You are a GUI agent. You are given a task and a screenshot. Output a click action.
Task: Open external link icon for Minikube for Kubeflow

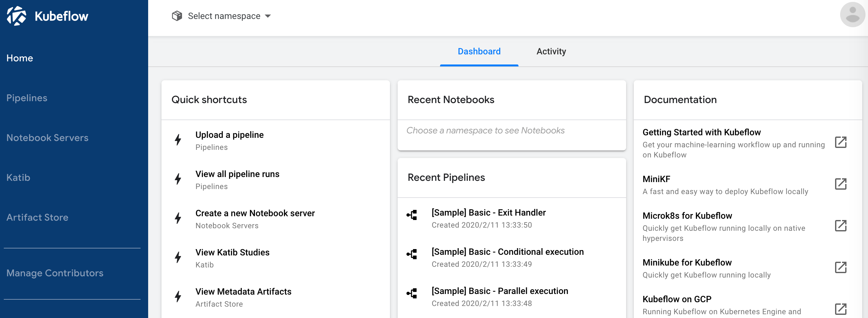(841, 267)
